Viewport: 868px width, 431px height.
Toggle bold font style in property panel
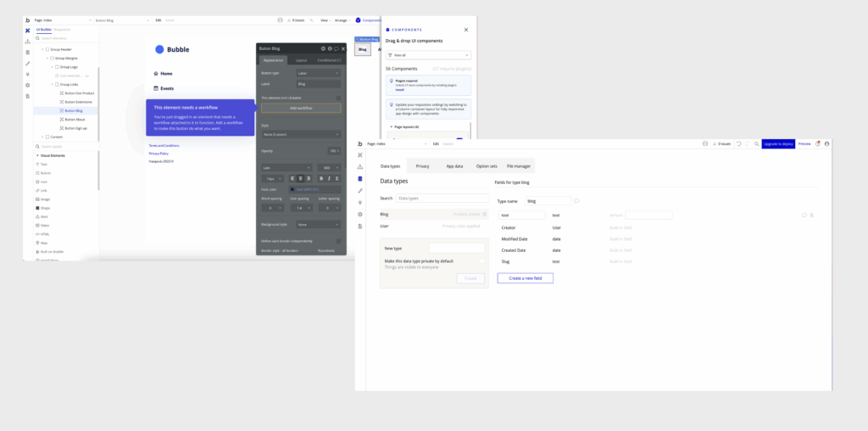321,178
